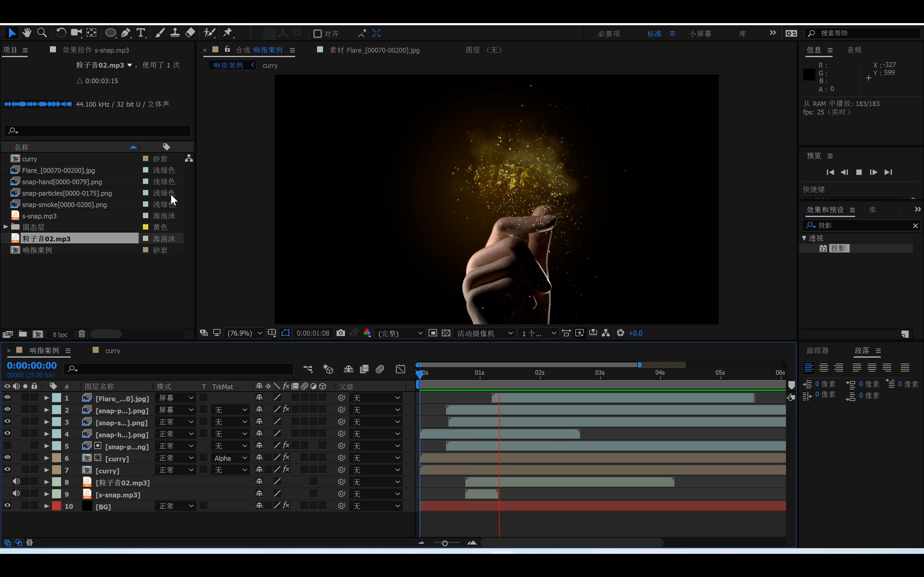This screenshot has height=577, width=924.
Task: Select the Clone Stamp tool
Action: 175,33
